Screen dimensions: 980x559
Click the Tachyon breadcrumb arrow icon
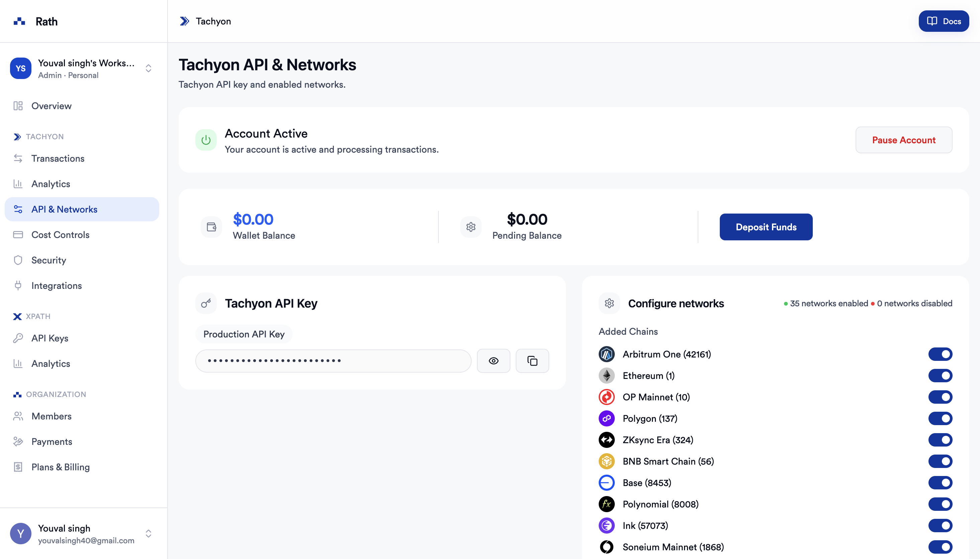pos(185,21)
